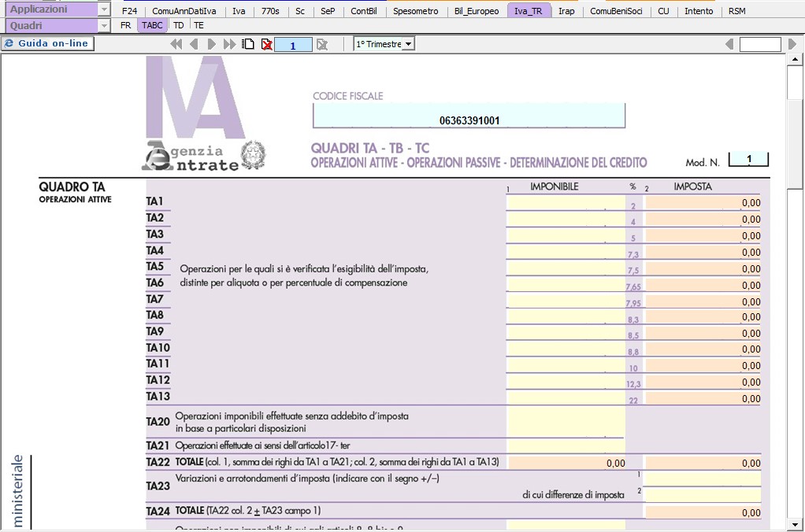The width and height of the screenshot is (805, 532).
Task: Open the ComuAnnDatiIva tab
Action: pos(184,11)
